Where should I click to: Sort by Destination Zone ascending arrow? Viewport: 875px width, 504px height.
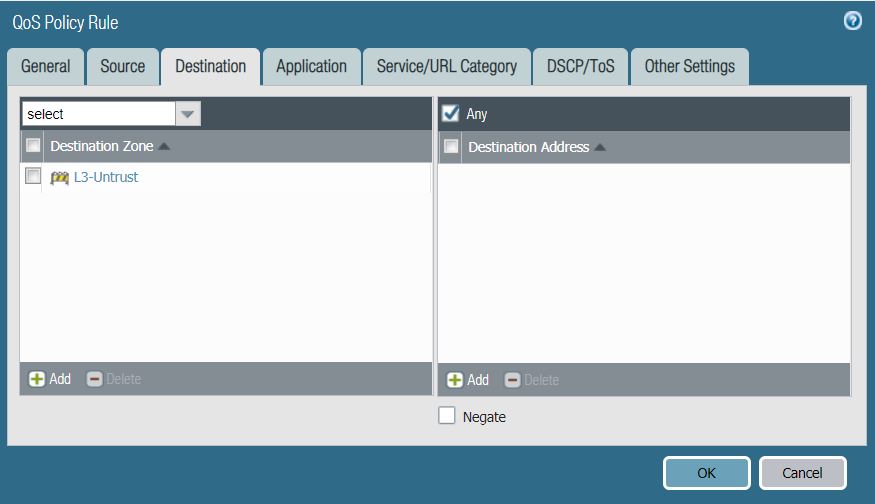pyautogui.click(x=164, y=146)
